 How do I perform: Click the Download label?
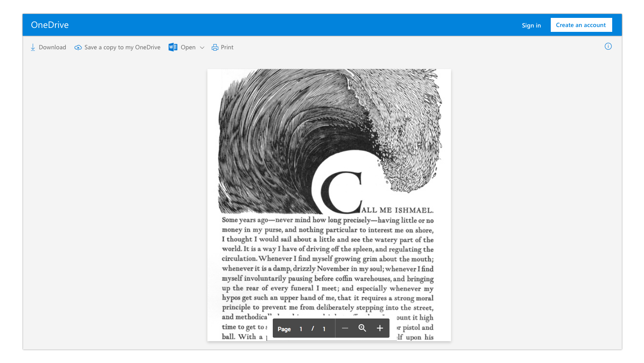tap(52, 47)
